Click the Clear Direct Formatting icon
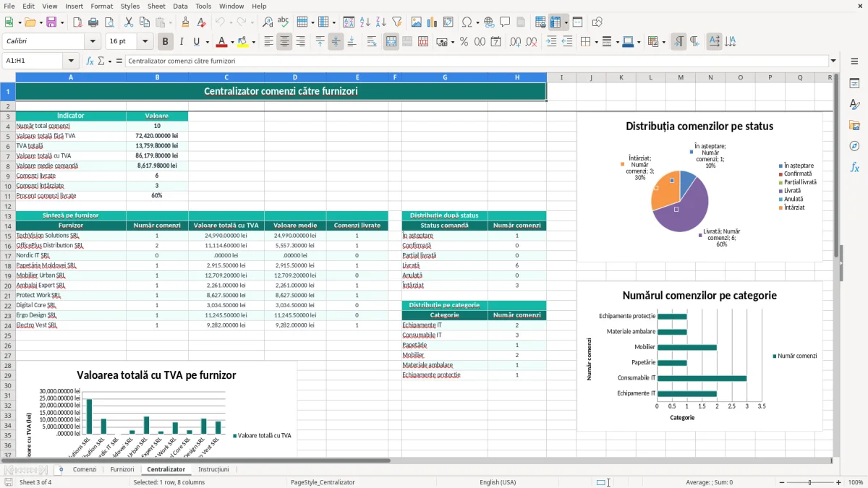The image size is (868, 488). [202, 22]
